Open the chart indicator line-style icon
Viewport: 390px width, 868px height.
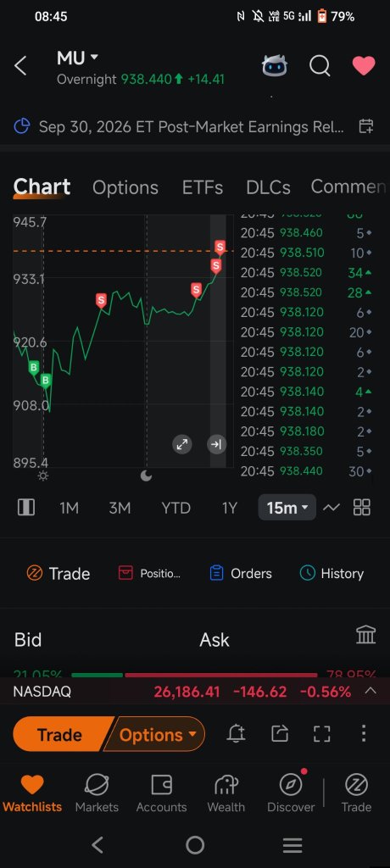[x=331, y=507]
